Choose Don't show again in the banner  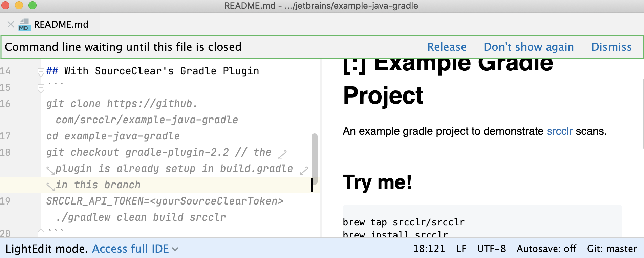click(528, 47)
